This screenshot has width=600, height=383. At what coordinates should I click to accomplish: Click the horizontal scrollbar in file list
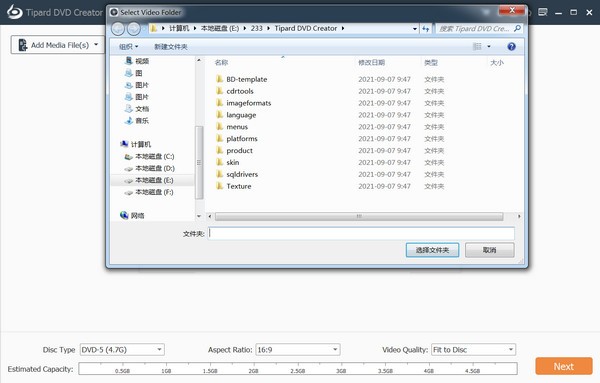coord(359,216)
